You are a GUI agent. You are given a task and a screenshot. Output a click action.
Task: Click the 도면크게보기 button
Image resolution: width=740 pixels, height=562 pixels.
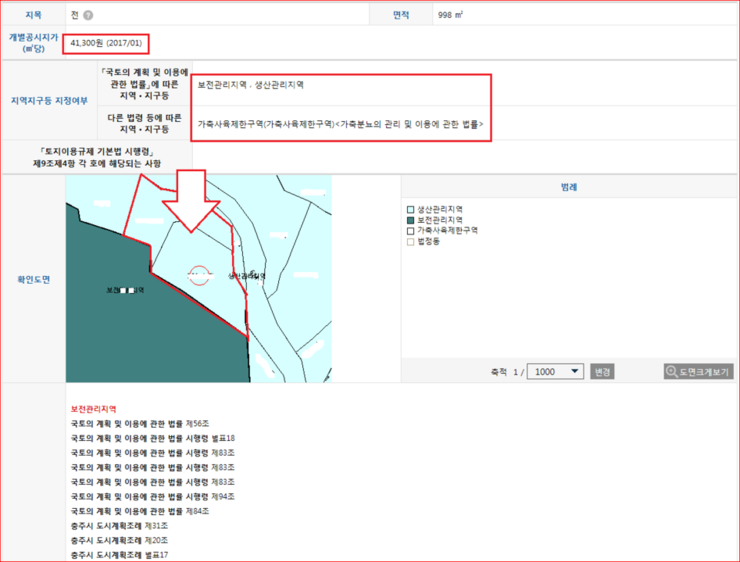pos(698,372)
